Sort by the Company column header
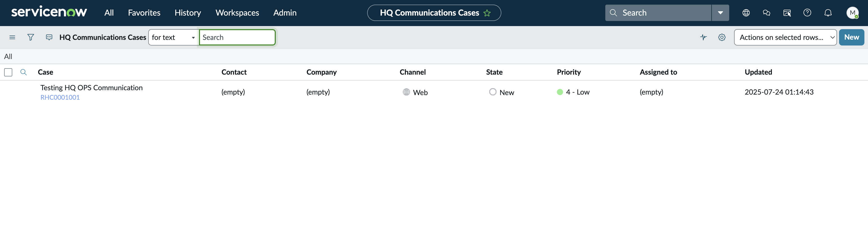The width and height of the screenshot is (868, 229). click(x=321, y=72)
